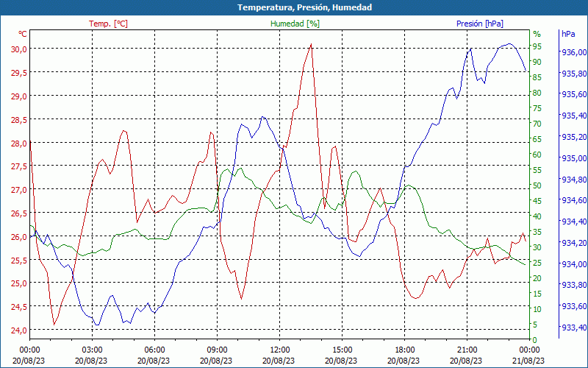The width and height of the screenshot is (588, 368).
Task: Click the '80' humidity axis value
Action: 537,93
